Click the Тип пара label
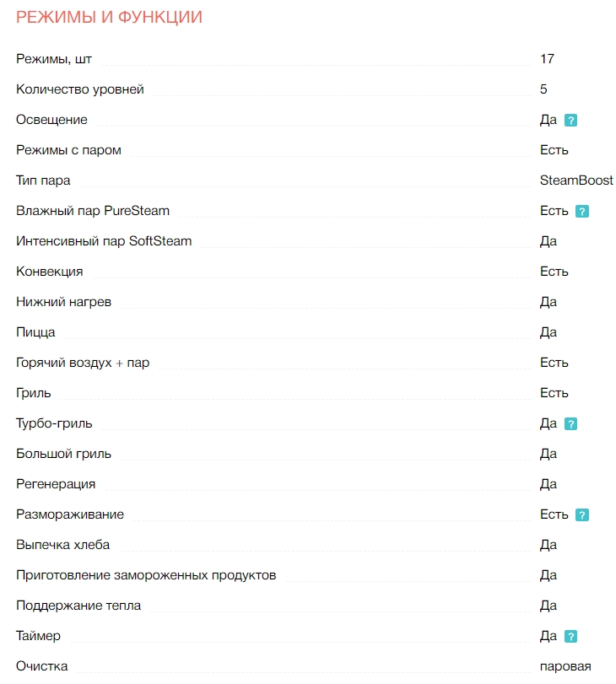616x684 pixels. click(x=43, y=180)
